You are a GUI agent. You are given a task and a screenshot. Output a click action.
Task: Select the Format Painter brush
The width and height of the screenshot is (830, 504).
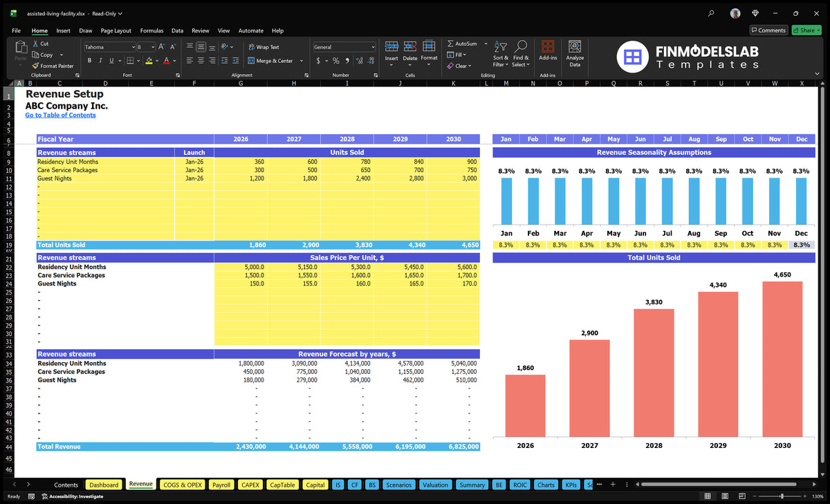[35, 66]
